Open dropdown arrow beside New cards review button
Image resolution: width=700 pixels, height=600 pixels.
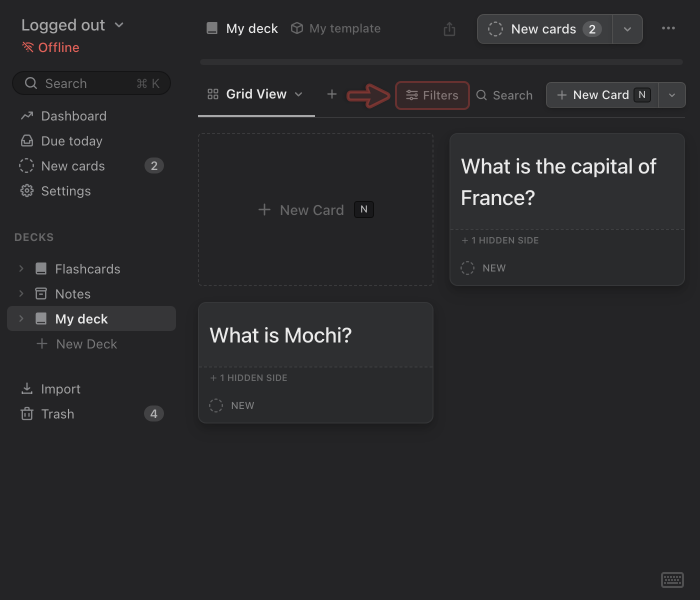pos(627,29)
